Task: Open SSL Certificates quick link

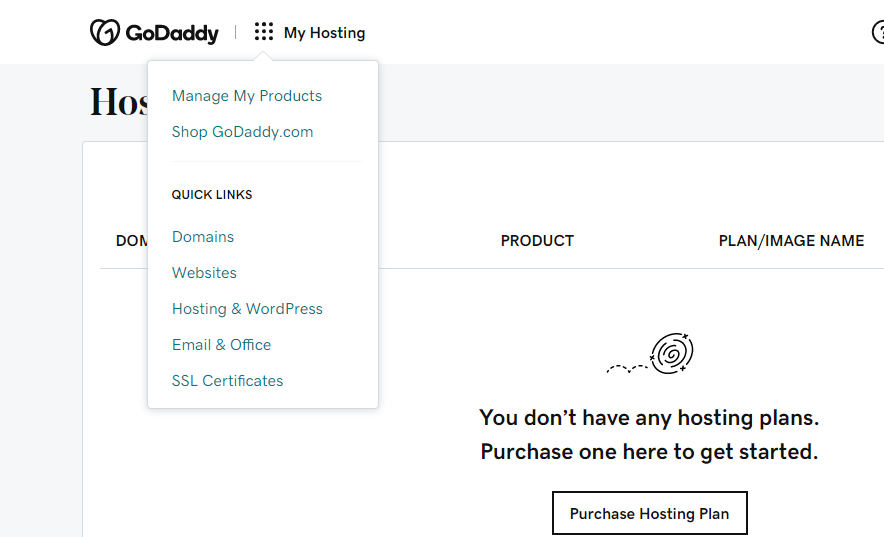Action: pyautogui.click(x=227, y=381)
